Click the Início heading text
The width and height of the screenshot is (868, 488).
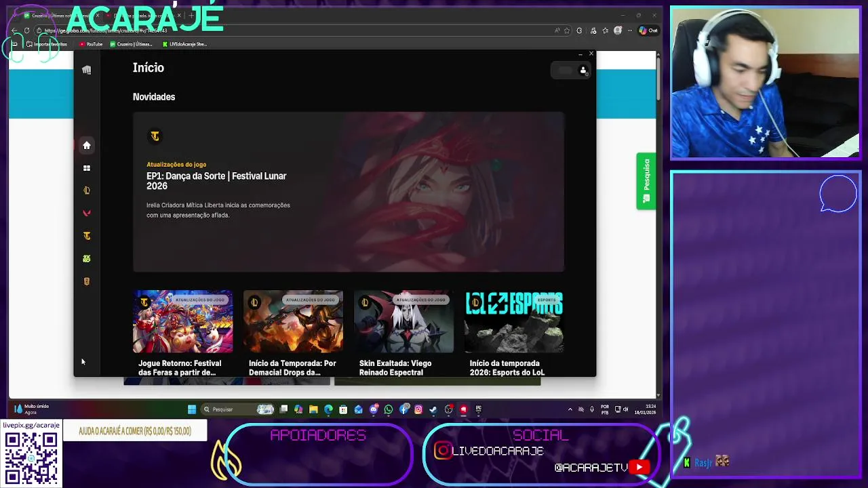[x=149, y=68]
